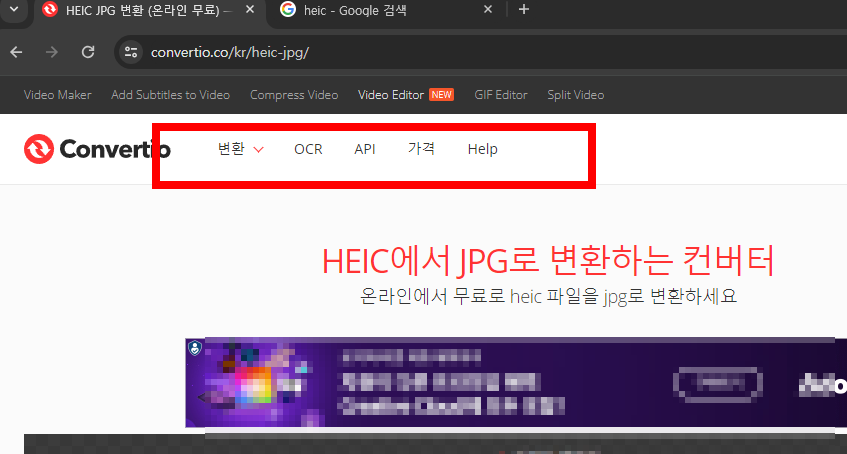The height and width of the screenshot is (454, 847).
Task: Click the button inside the ad banner
Action: 718,383
